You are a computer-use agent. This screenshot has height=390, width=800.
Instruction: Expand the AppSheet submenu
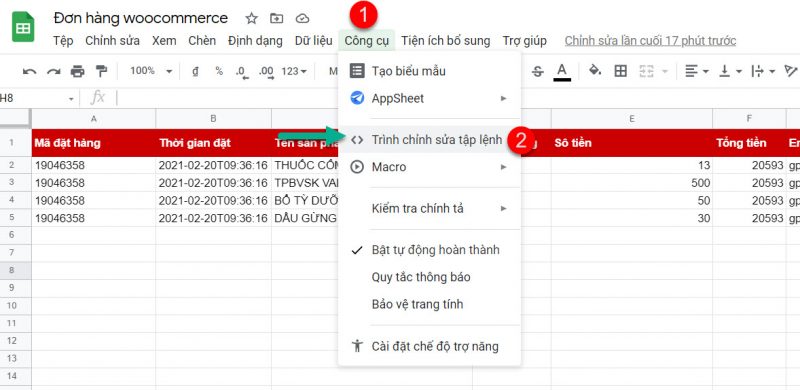coord(503,98)
